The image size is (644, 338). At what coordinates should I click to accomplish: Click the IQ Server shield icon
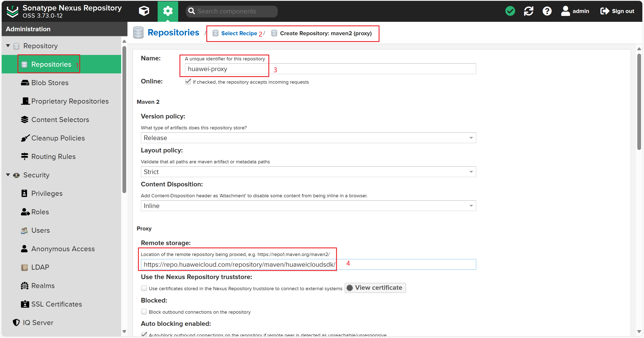pos(16,322)
